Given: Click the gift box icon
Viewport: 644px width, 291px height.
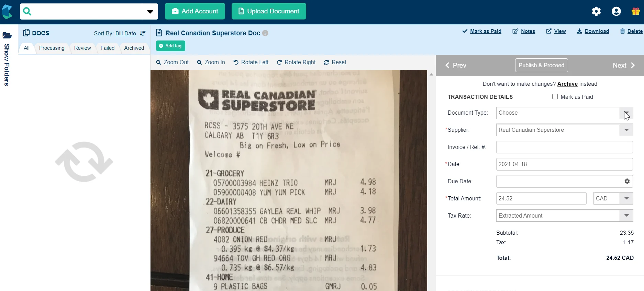Looking at the screenshot, I should (635, 11).
